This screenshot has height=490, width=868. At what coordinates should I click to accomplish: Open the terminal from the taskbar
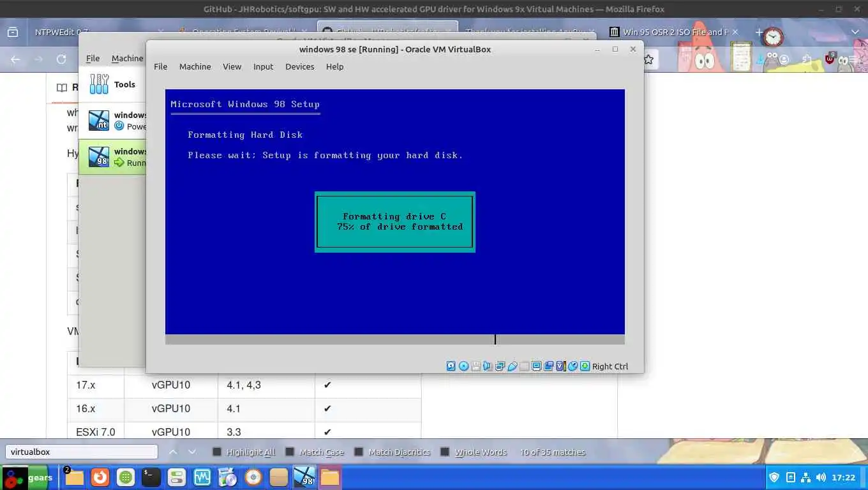pos(151,477)
